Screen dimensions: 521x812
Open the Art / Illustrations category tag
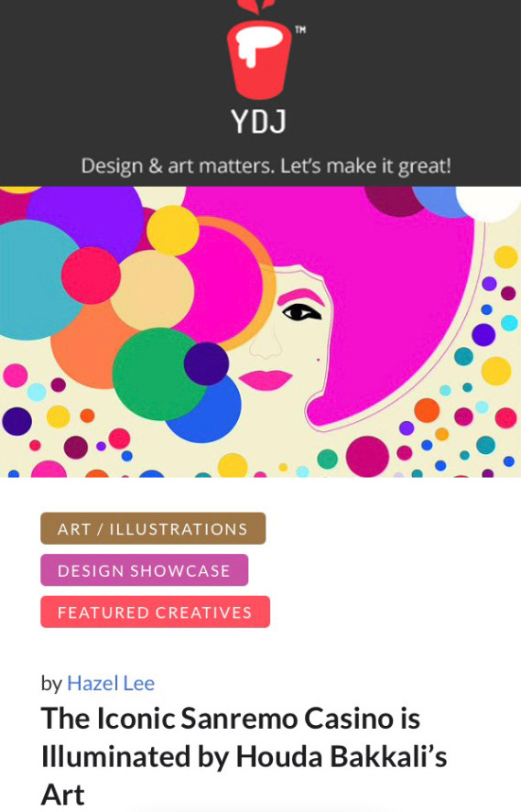[153, 528]
